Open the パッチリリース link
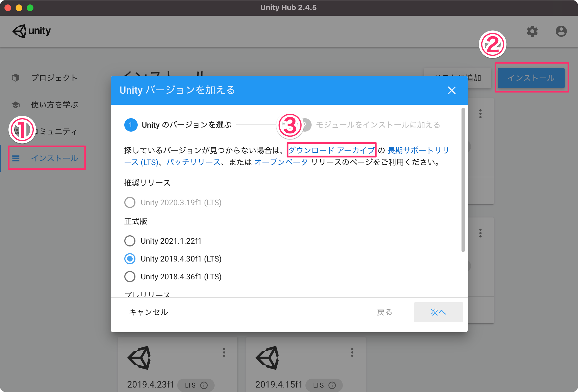 193,162
